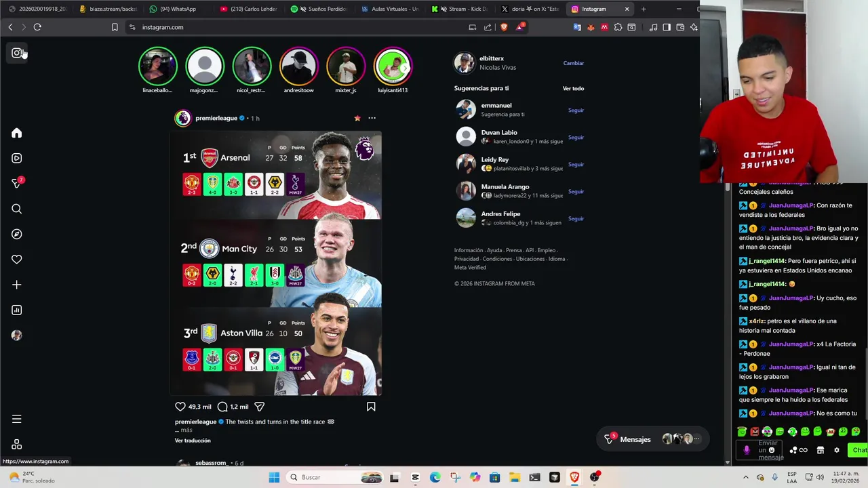This screenshot has width=868, height=488.
Task: Open the More hamburger menu
Action: click(17, 419)
